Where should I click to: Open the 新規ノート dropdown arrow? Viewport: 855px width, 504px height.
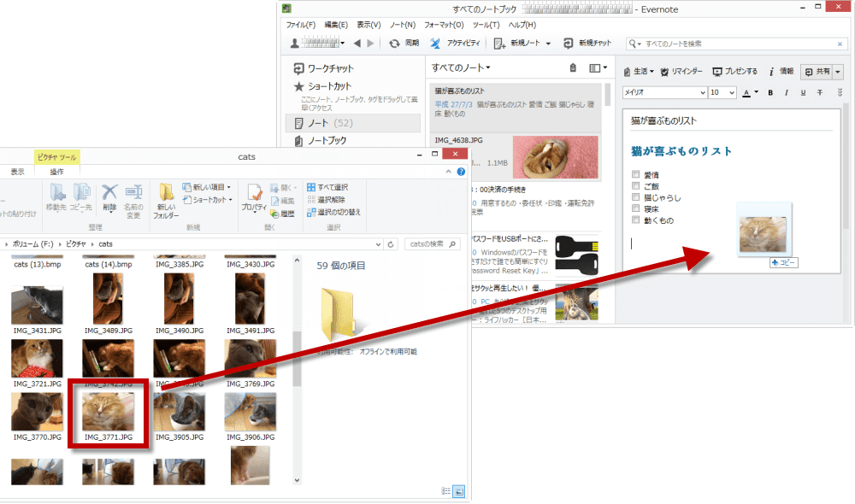(x=548, y=44)
